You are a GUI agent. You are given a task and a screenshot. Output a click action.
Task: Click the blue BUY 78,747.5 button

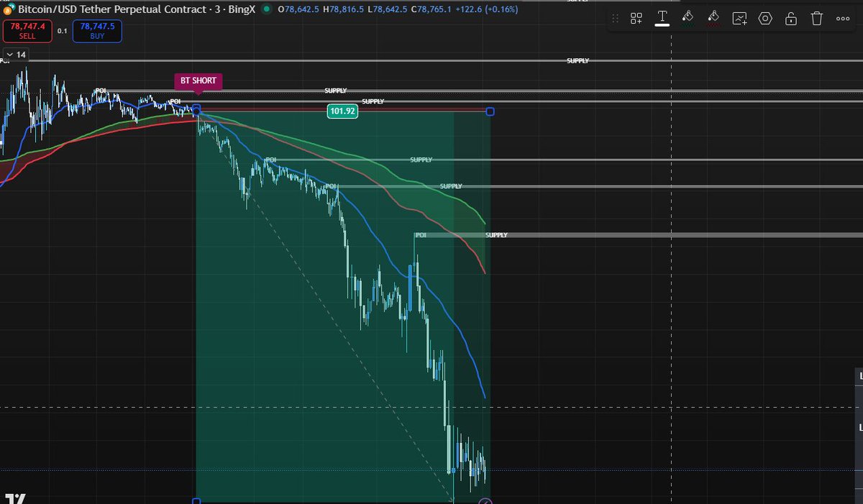point(97,30)
